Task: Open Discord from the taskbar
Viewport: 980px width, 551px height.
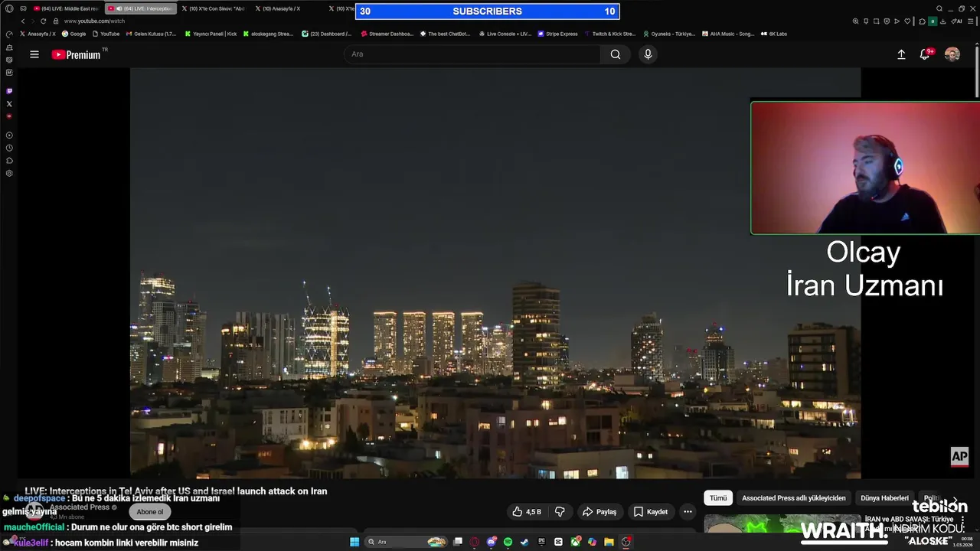Action: tap(491, 542)
